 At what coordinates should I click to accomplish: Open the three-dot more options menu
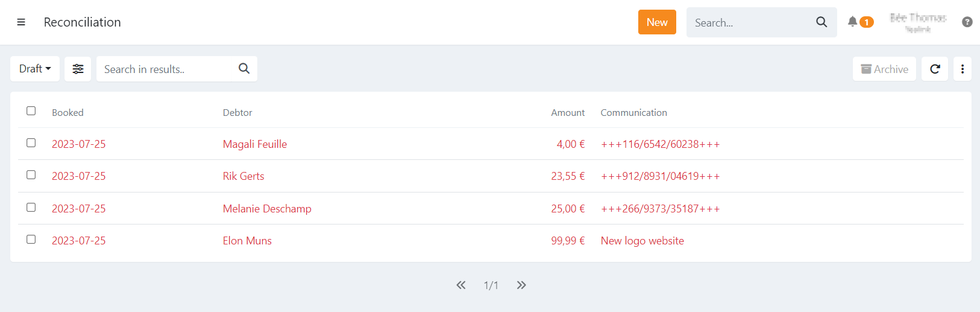point(962,69)
